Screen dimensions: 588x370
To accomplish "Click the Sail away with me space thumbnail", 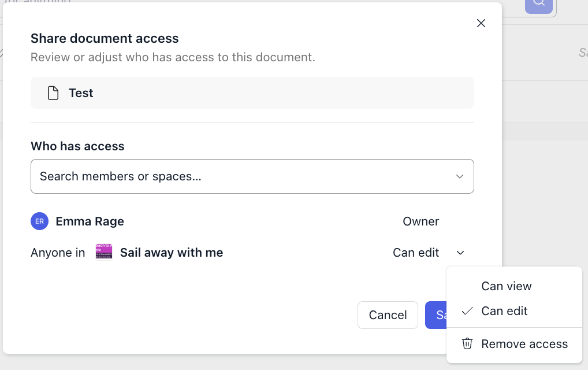I will coord(104,253).
